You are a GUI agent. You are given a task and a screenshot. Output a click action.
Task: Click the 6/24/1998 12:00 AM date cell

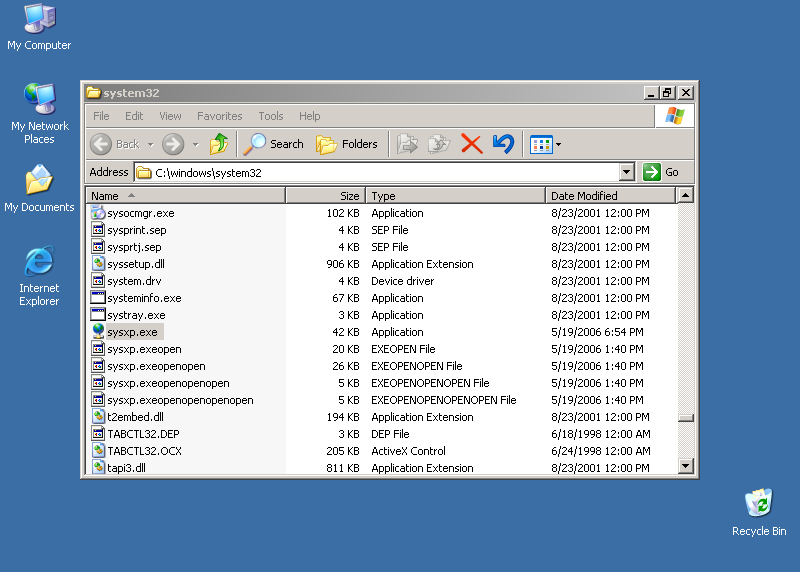click(x=601, y=451)
